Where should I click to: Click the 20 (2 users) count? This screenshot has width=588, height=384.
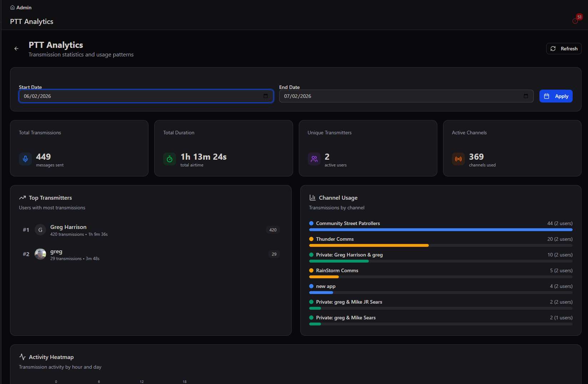(x=560, y=239)
